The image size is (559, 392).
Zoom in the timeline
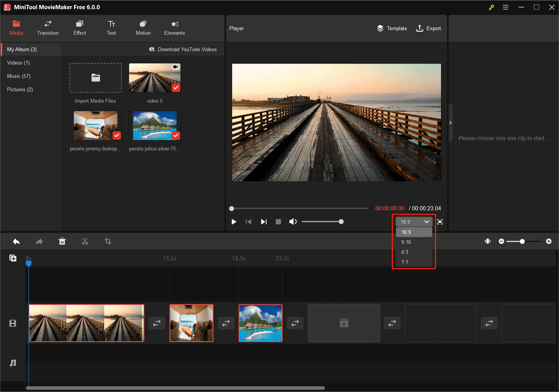(549, 241)
